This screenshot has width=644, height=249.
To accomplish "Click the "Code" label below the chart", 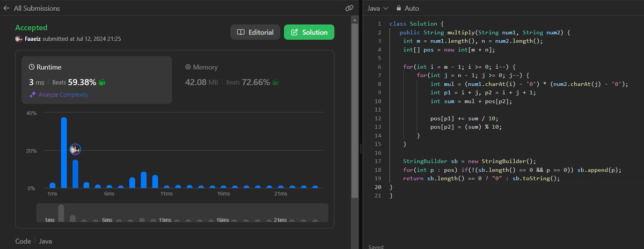I will (23, 242).
